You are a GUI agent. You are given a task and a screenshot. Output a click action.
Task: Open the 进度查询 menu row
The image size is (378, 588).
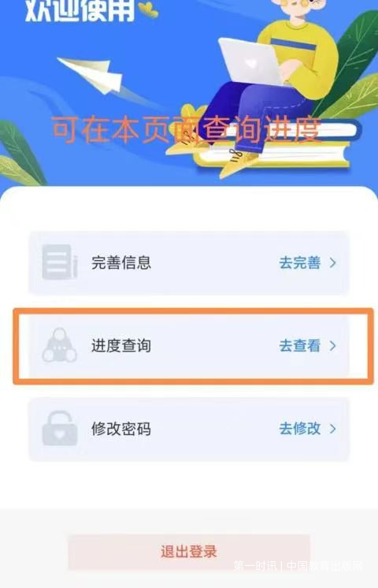click(189, 346)
